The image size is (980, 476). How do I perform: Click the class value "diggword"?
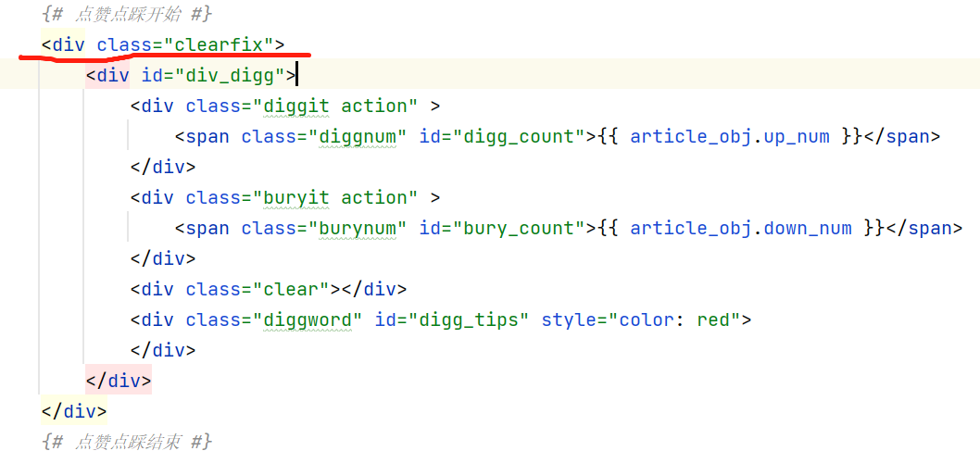(308, 320)
